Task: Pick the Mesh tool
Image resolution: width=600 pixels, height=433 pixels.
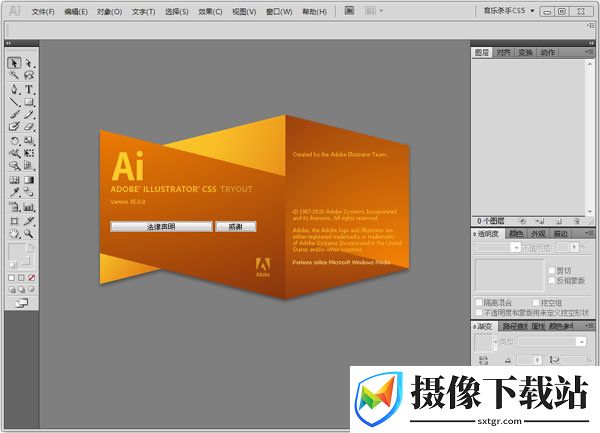Action: (x=14, y=180)
